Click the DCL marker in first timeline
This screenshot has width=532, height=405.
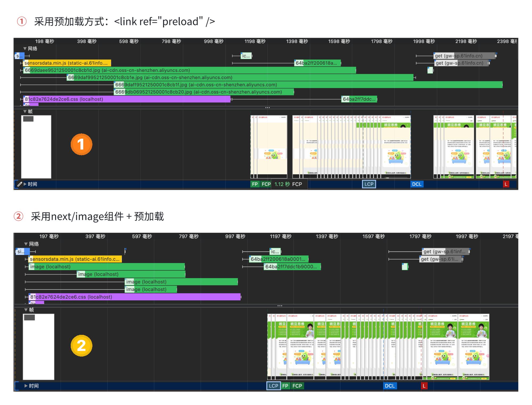(416, 184)
